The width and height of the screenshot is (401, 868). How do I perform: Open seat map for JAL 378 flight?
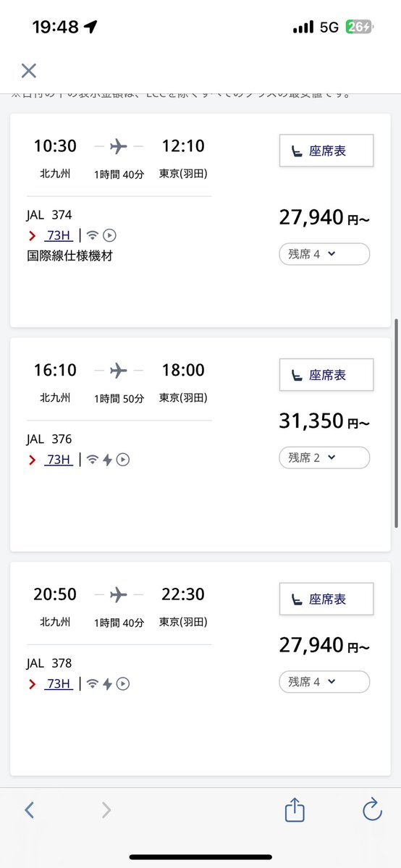point(326,599)
